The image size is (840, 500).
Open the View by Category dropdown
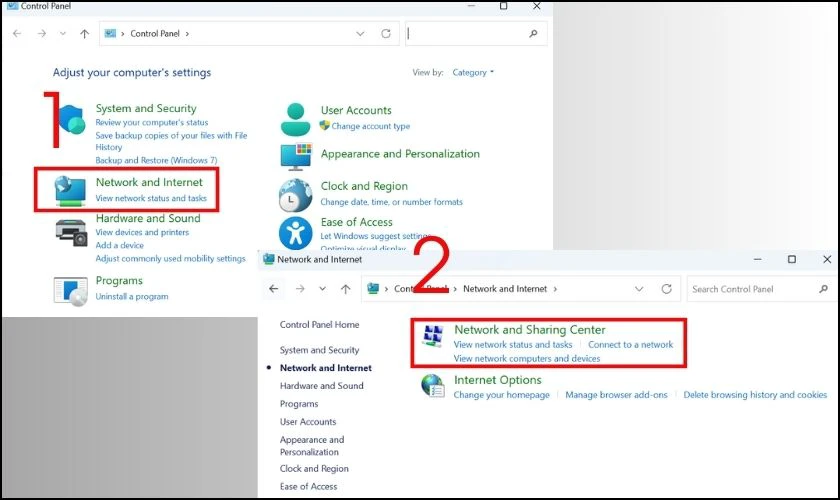tap(472, 73)
